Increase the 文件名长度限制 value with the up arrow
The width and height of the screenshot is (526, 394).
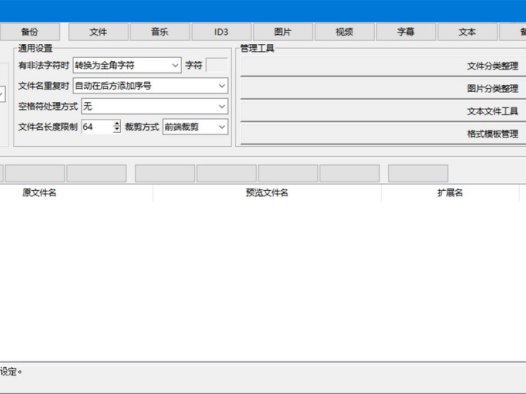117,123
